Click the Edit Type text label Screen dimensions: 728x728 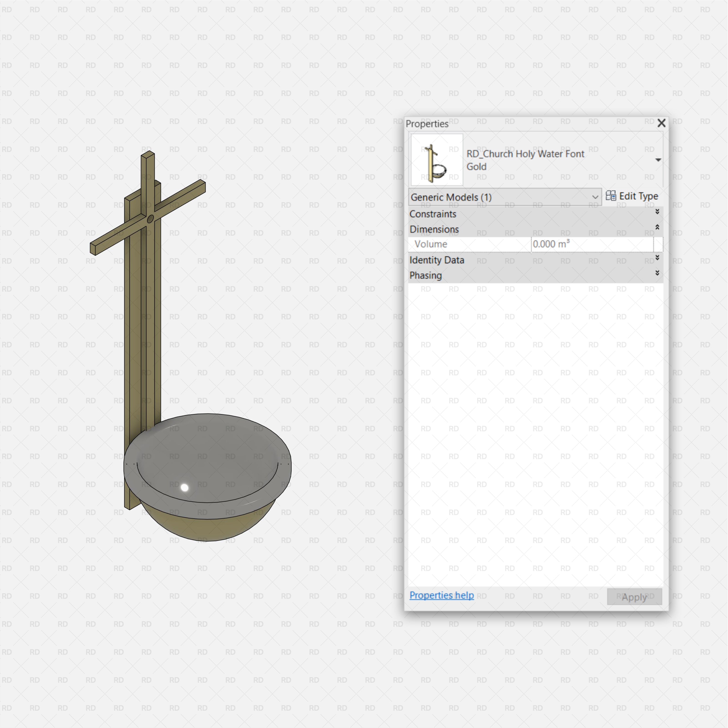point(639,196)
